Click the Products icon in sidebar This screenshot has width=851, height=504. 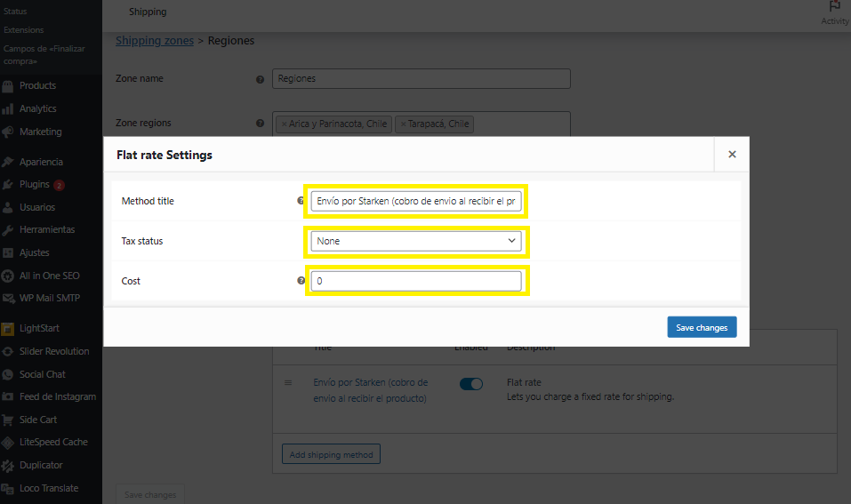(8, 86)
